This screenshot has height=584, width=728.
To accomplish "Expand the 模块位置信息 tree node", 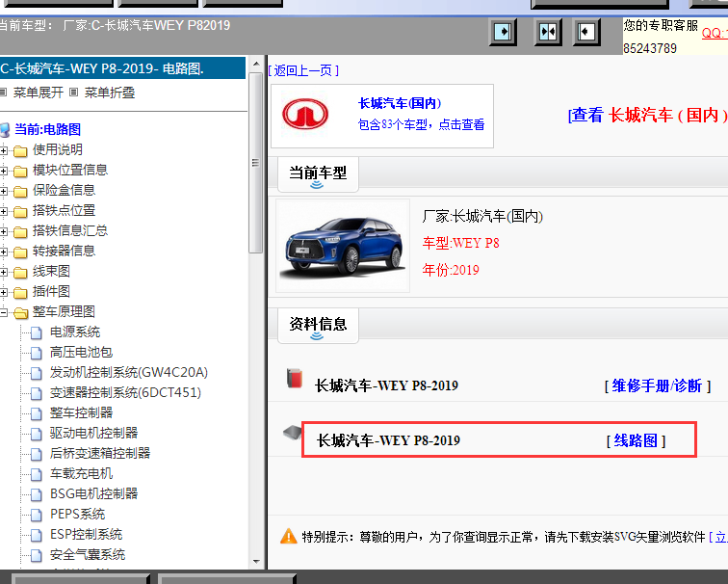I will [3, 171].
